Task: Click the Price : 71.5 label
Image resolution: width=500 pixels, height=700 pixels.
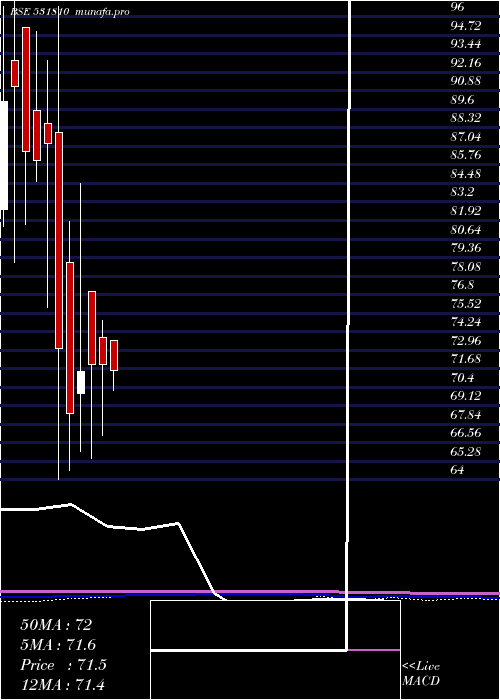Action: pos(63,665)
